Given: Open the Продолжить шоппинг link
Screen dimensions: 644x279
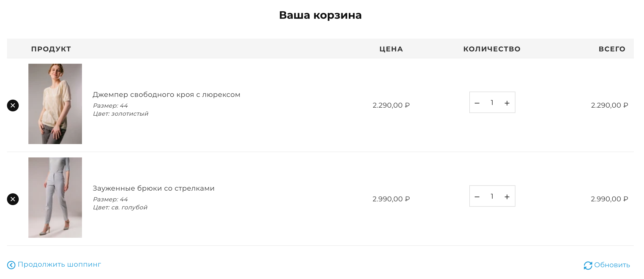Looking at the screenshot, I should click(59, 265).
